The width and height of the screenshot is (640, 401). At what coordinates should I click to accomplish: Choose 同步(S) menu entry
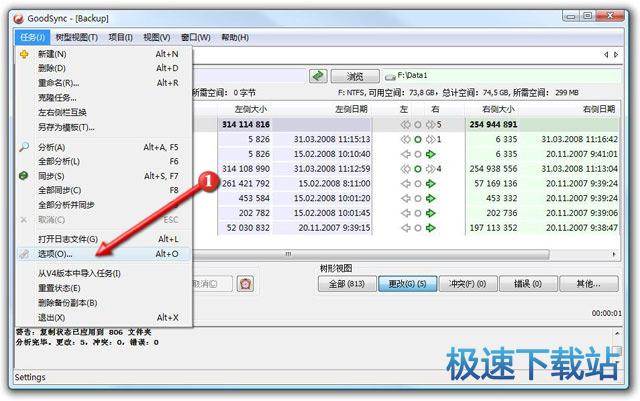[x=103, y=176]
